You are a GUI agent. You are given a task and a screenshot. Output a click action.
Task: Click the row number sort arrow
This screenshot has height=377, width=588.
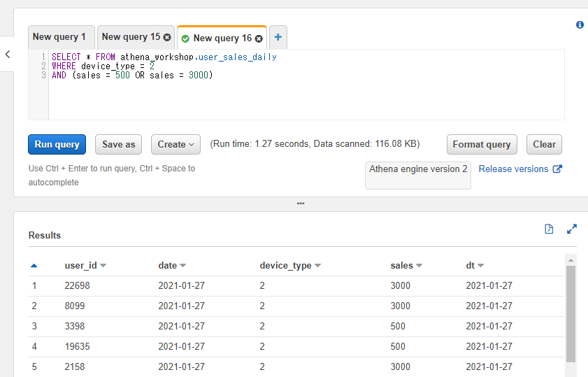click(x=34, y=266)
